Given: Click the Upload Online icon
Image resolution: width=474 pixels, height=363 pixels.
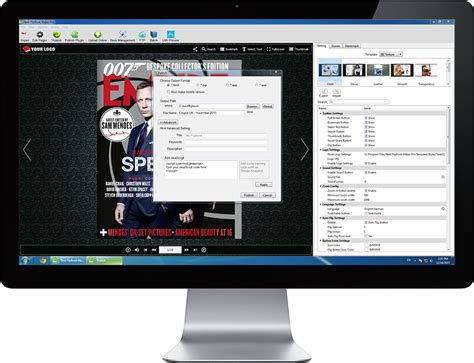Looking at the screenshot, I should pyautogui.click(x=97, y=36).
